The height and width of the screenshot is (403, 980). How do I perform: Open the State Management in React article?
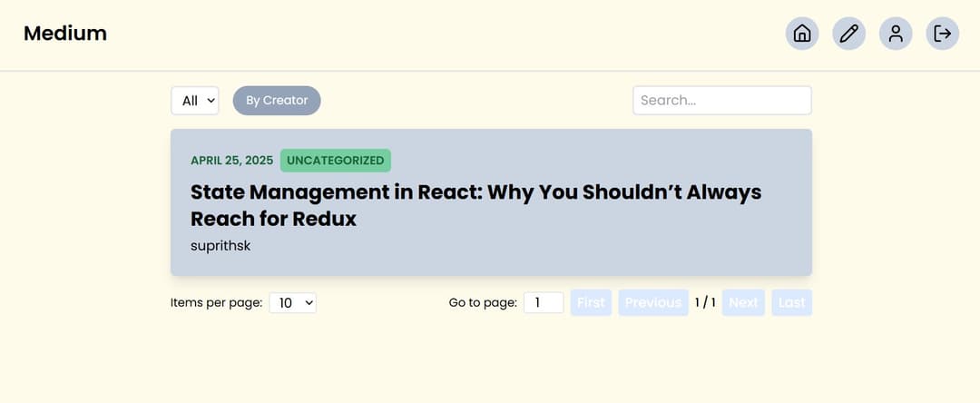[475, 205]
